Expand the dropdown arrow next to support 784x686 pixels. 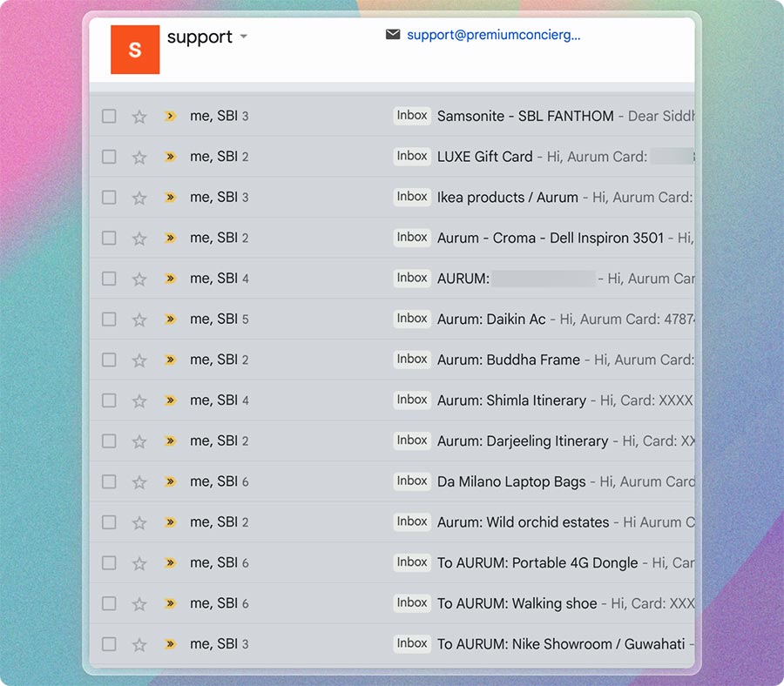[244, 37]
